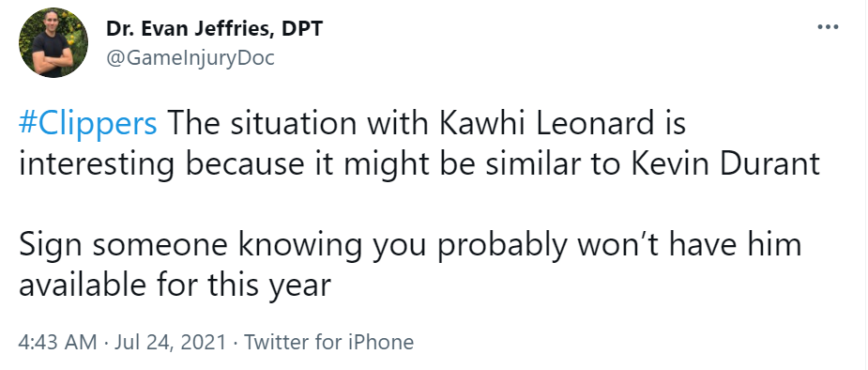This screenshot has height=370, width=868.
Task: Open the Twitter for iPhone source link
Action: [328, 342]
